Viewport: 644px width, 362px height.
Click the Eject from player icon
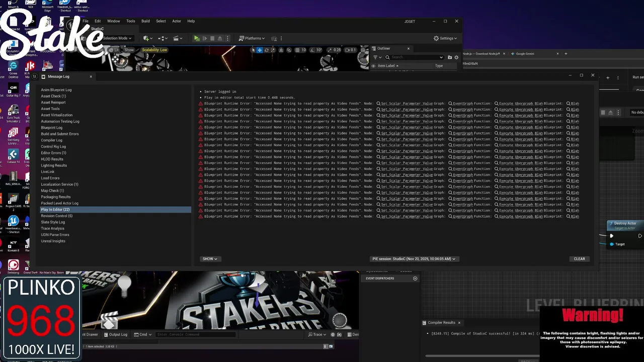tap(220, 38)
